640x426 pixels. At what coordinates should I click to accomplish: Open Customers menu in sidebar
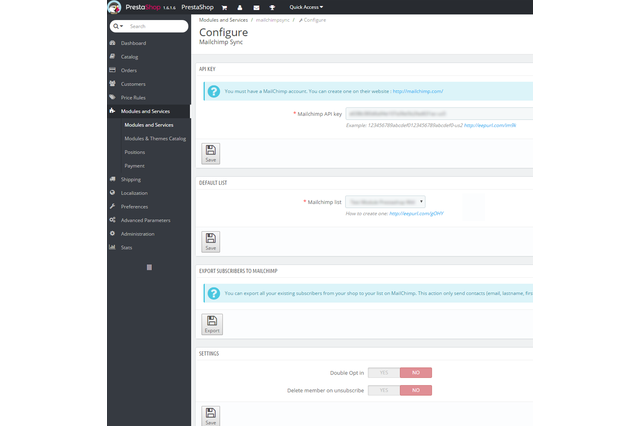[x=133, y=84]
